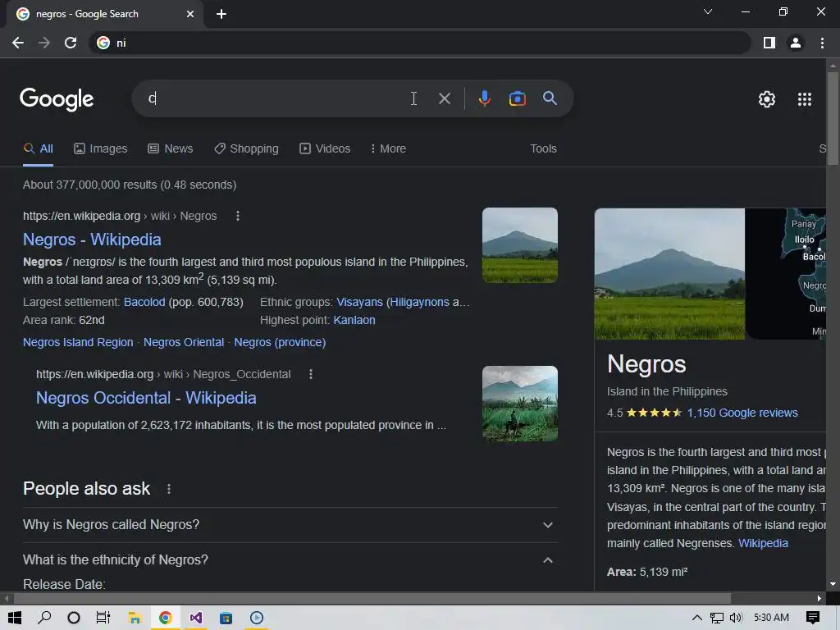Open Cortana from the taskbar

point(74,618)
